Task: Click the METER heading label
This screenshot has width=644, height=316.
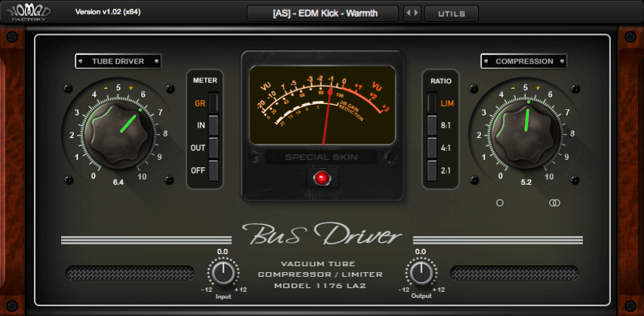Action: coord(205,81)
